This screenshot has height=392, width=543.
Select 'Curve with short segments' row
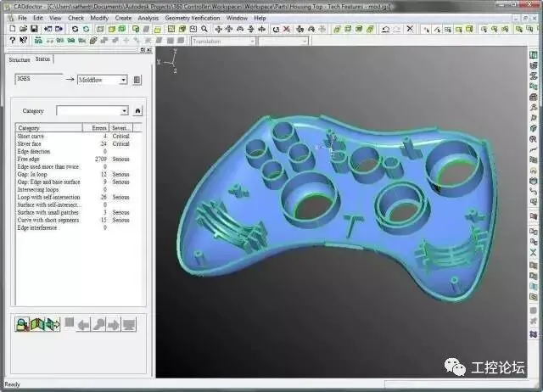(x=79, y=220)
